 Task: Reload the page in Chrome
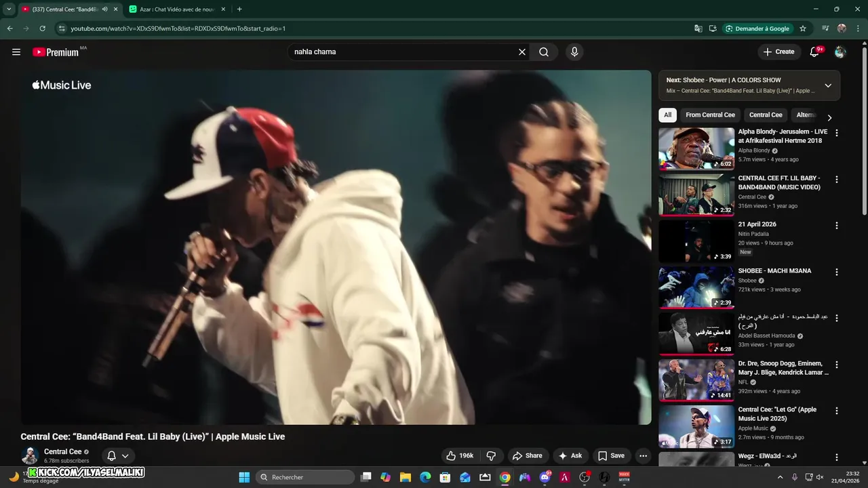pyautogui.click(x=42, y=28)
